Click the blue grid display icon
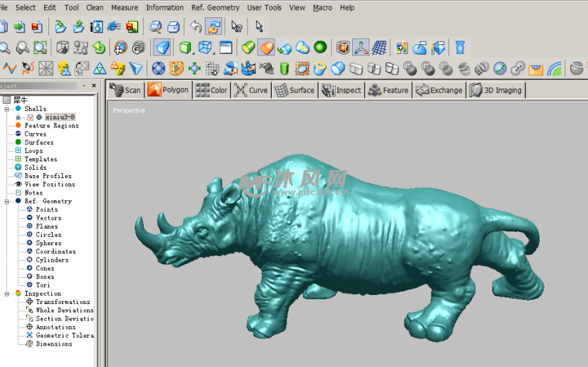588x367 pixels. [378, 48]
